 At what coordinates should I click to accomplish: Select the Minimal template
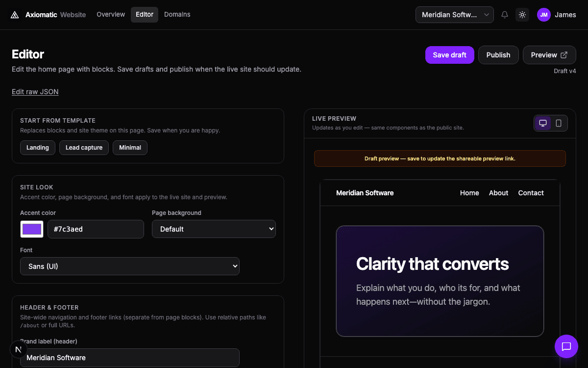(x=130, y=147)
